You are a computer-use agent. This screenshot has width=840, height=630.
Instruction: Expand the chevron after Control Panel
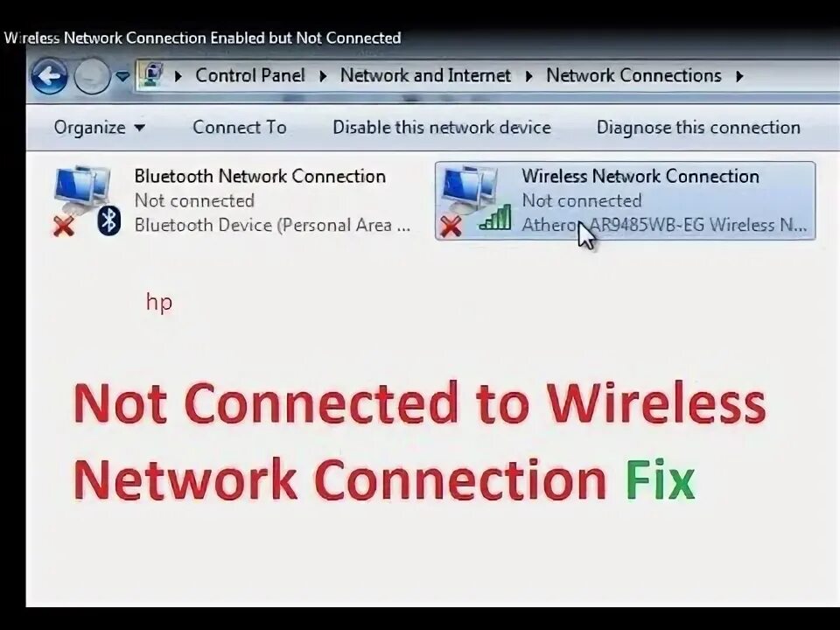[323, 77]
